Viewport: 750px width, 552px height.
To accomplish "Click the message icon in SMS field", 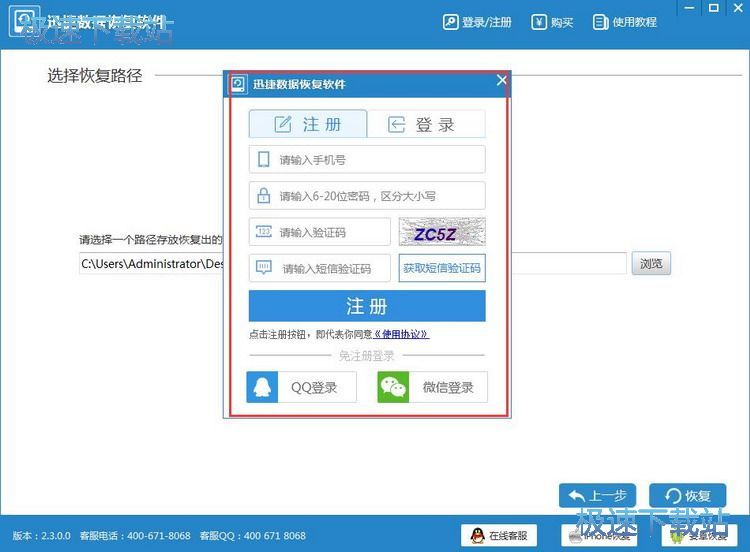I will click(x=264, y=267).
